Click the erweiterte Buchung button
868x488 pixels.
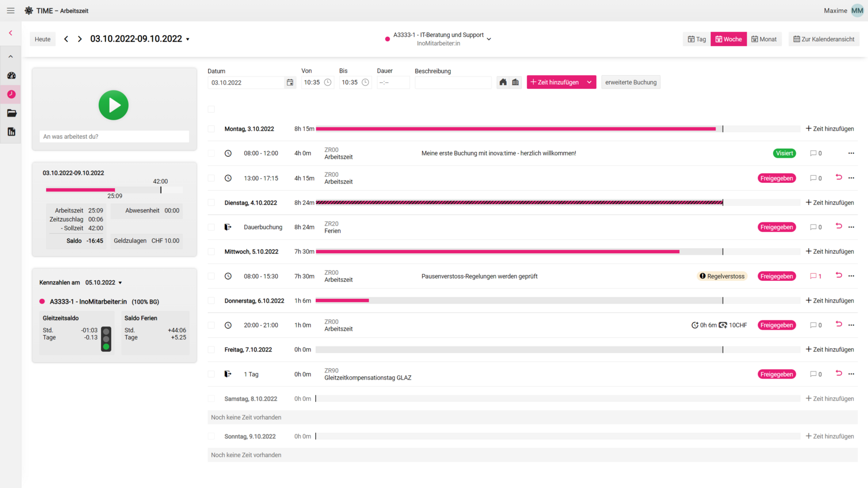(630, 82)
